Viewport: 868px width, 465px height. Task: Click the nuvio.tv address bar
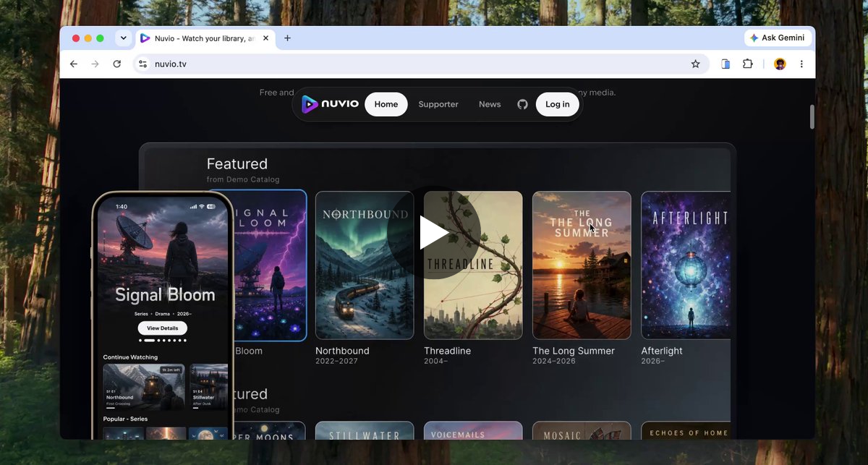pos(420,64)
